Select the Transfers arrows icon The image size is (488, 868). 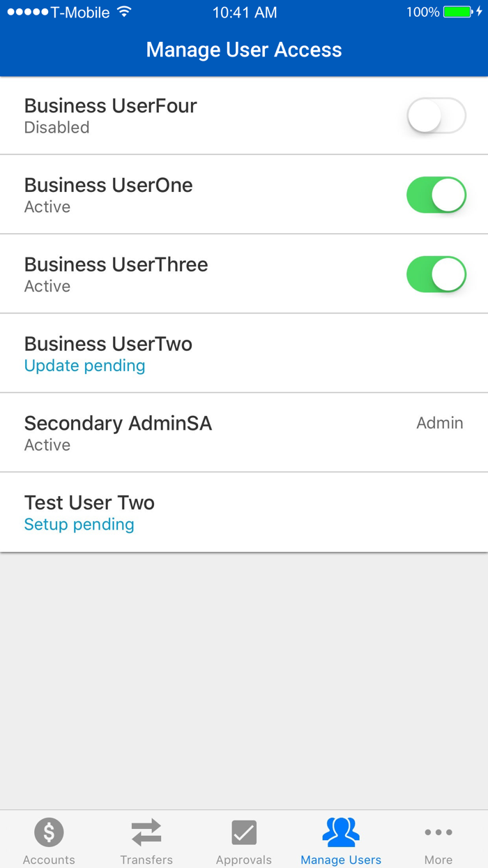click(x=146, y=832)
